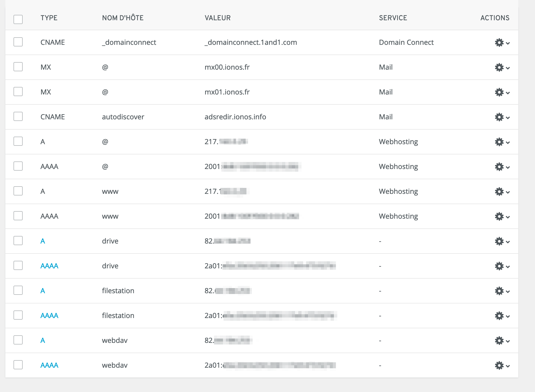Open the blue A link for drive
The height and width of the screenshot is (392, 535).
click(43, 241)
